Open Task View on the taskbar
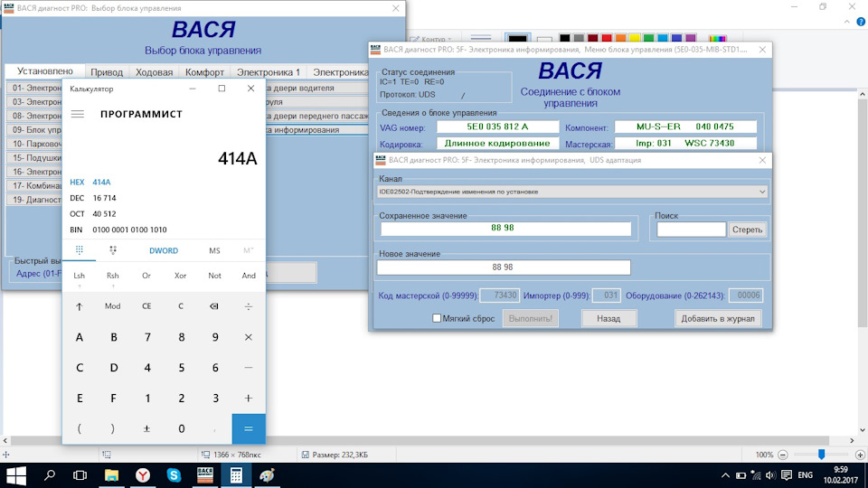This screenshot has height=488, width=868. point(80,475)
